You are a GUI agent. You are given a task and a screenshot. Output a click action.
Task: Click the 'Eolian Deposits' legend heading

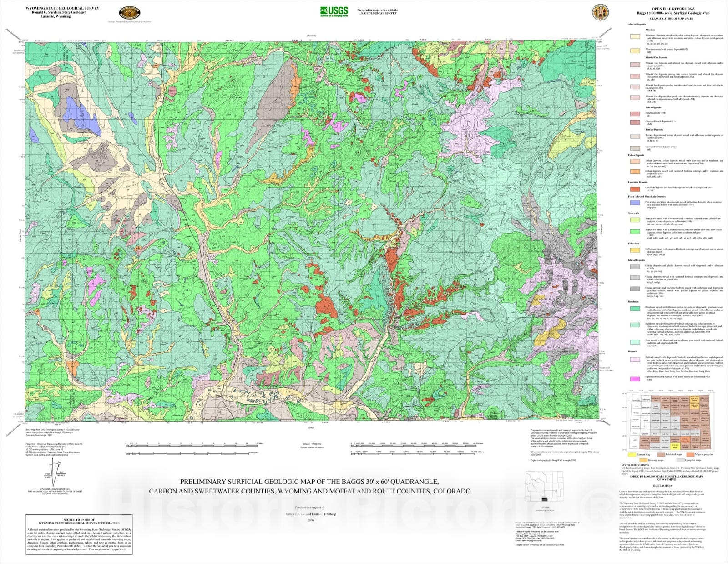636,155
